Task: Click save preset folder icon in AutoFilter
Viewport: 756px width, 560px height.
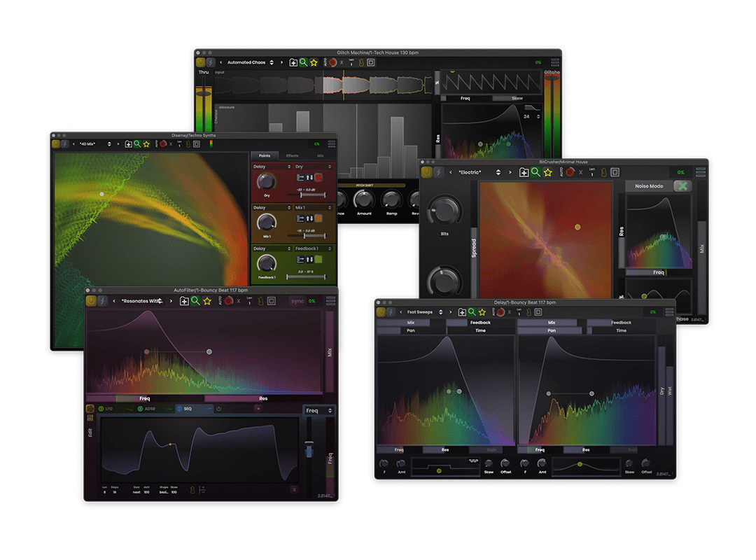Action: (x=183, y=301)
